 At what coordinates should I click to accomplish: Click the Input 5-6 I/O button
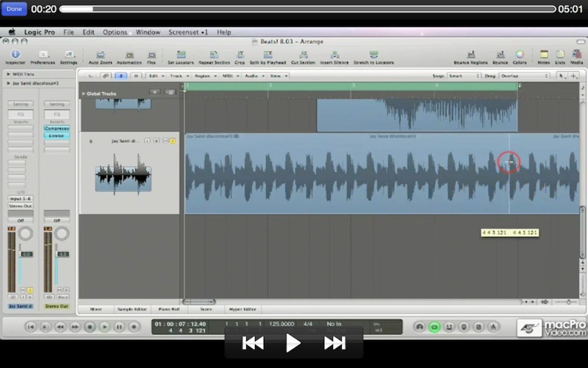coord(21,199)
